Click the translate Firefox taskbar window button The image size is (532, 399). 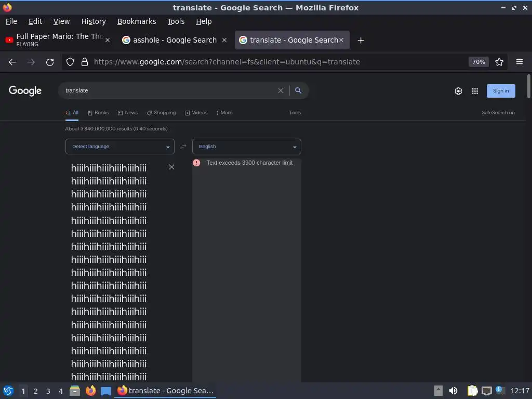click(166, 391)
